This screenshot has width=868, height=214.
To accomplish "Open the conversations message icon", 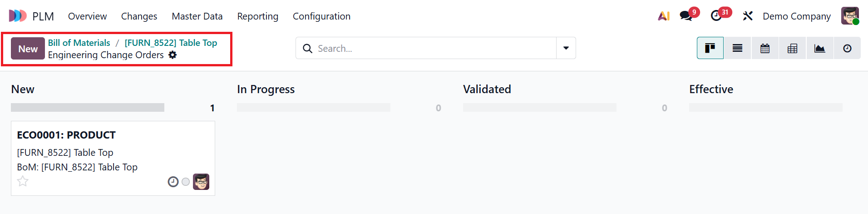I will click(x=686, y=16).
